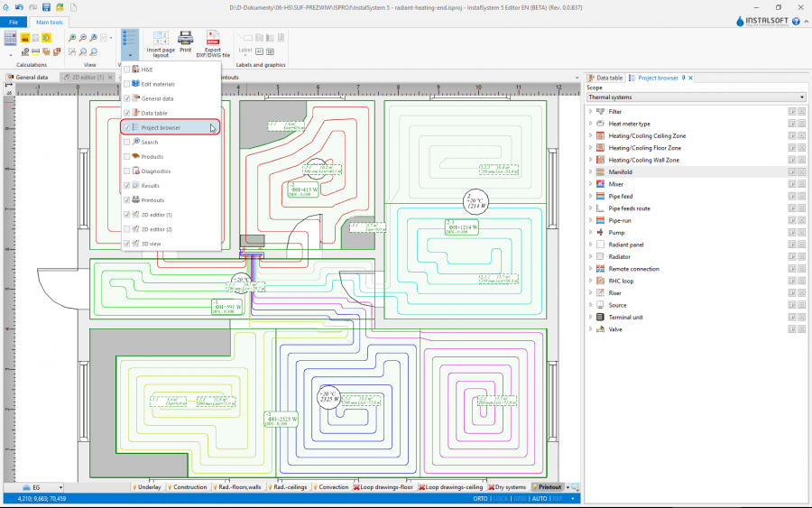Select the Convection layer tab at bottom
Screen dimensions: 812x508
click(x=333, y=487)
